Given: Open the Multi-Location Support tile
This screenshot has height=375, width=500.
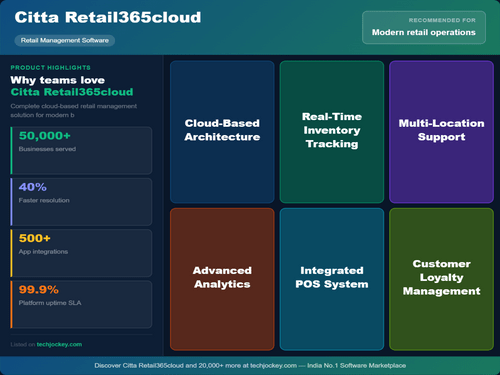Looking at the screenshot, I should click(441, 132).
